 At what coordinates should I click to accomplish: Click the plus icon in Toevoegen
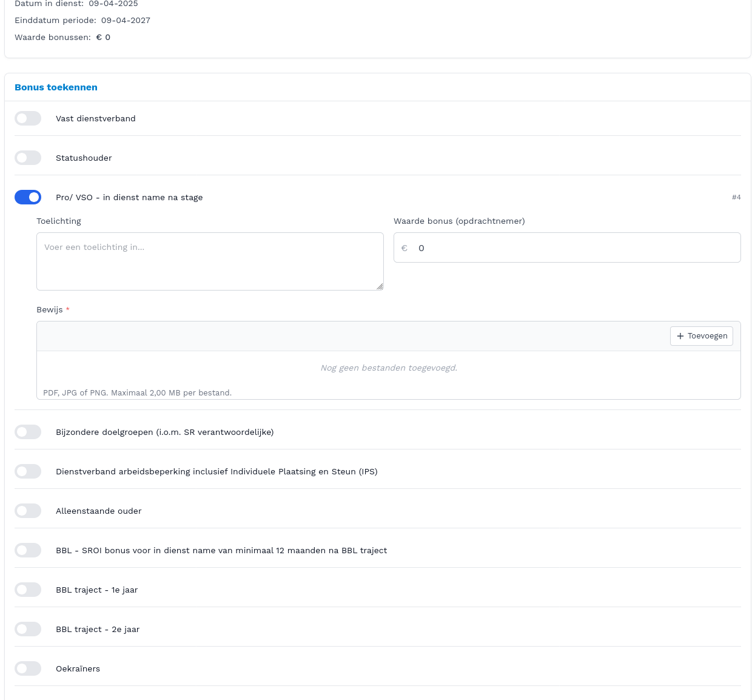pos(680,336)
